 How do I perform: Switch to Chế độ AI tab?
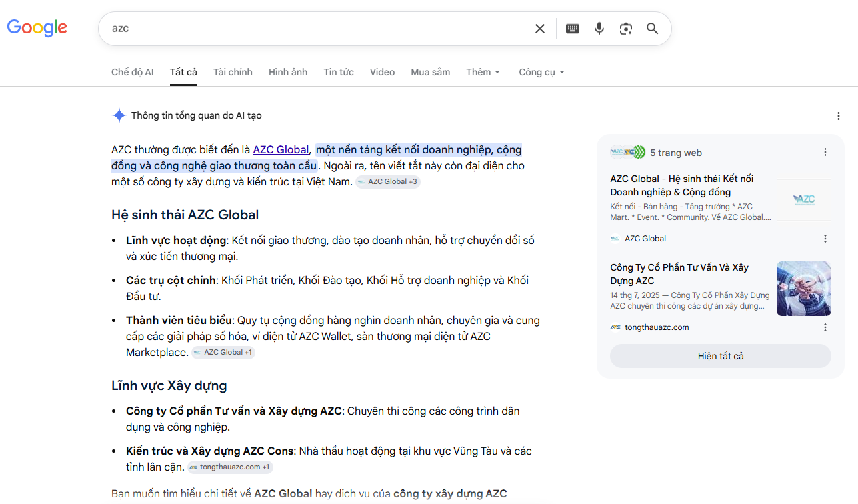coord(133,72)
